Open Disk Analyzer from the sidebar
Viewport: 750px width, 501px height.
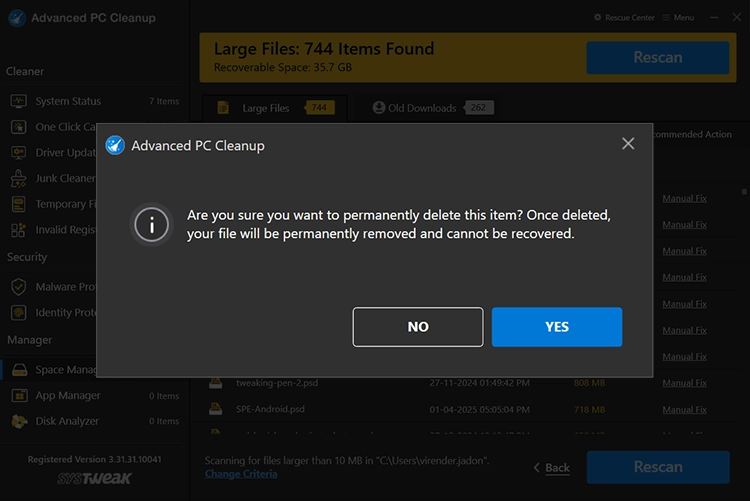click(67, 422)
